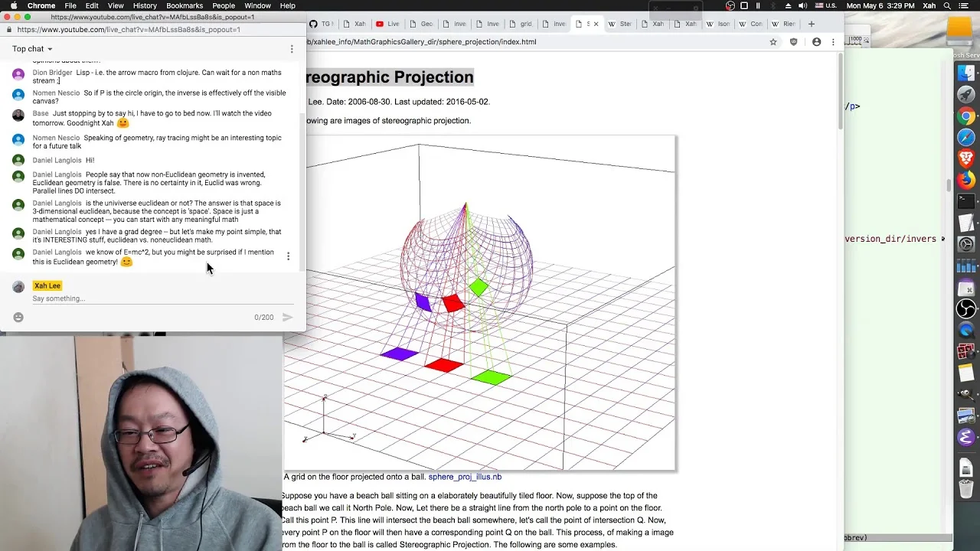This screenshot has width=980, height=551.
Task: Open the live chat three-dot options menu
Action: point(292,49)
